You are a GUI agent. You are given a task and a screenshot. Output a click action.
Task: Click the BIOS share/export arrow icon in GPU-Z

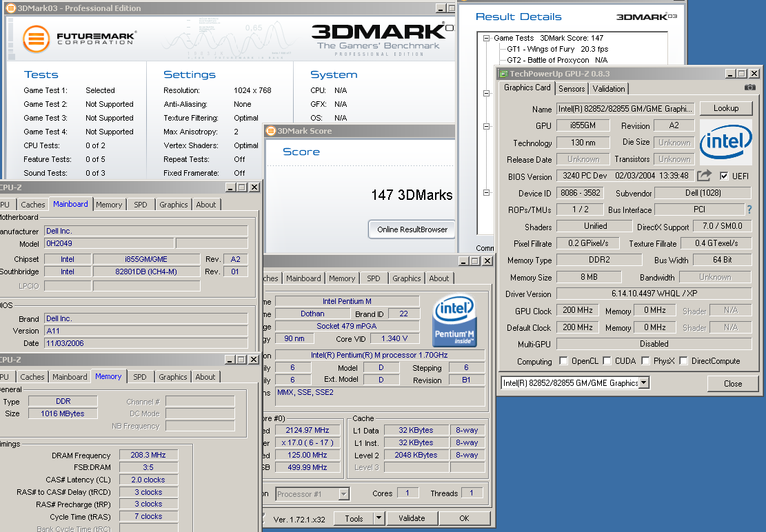[704, 175]
